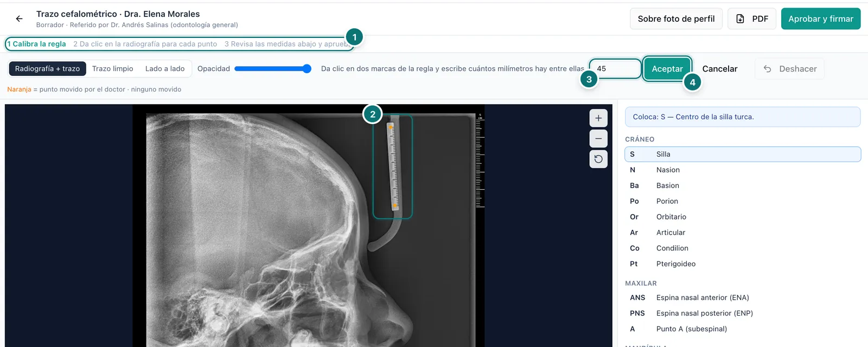Zoom out with the minus button
Viewport: 868px width, 347px height.
[598, 139]
